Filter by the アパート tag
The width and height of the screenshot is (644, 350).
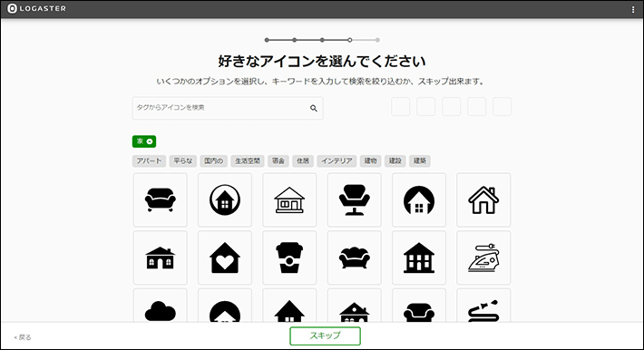[x=149, y=160]
